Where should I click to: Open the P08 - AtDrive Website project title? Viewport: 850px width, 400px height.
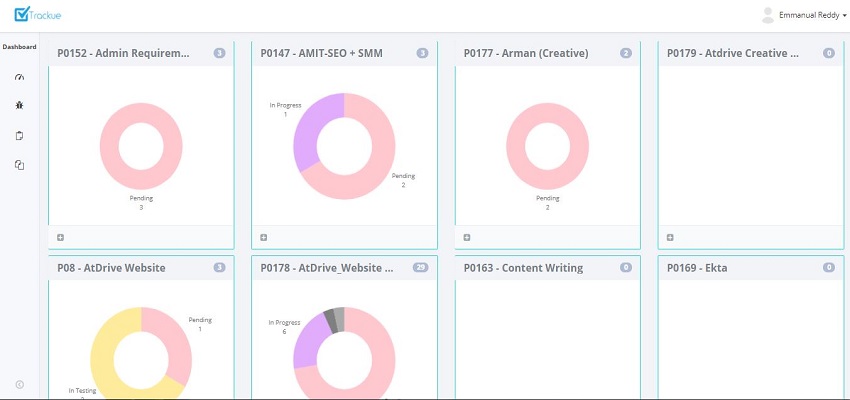tap(111, 268)
